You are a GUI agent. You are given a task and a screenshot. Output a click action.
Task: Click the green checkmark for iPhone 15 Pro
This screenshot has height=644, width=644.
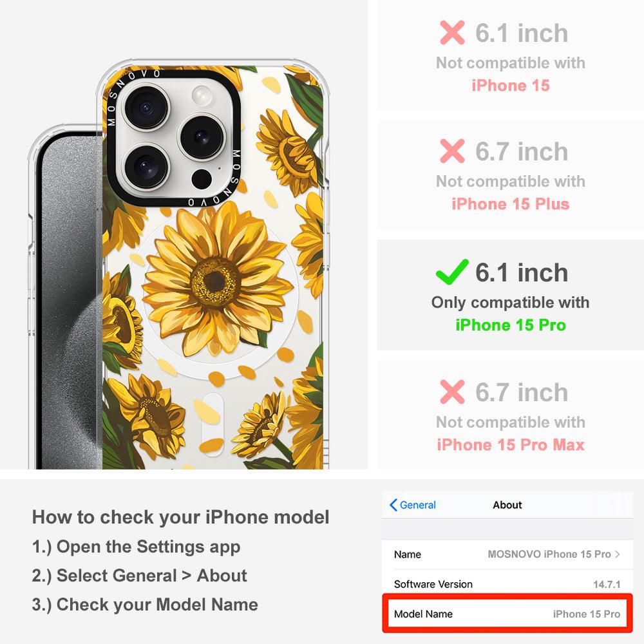coord(452,272)
